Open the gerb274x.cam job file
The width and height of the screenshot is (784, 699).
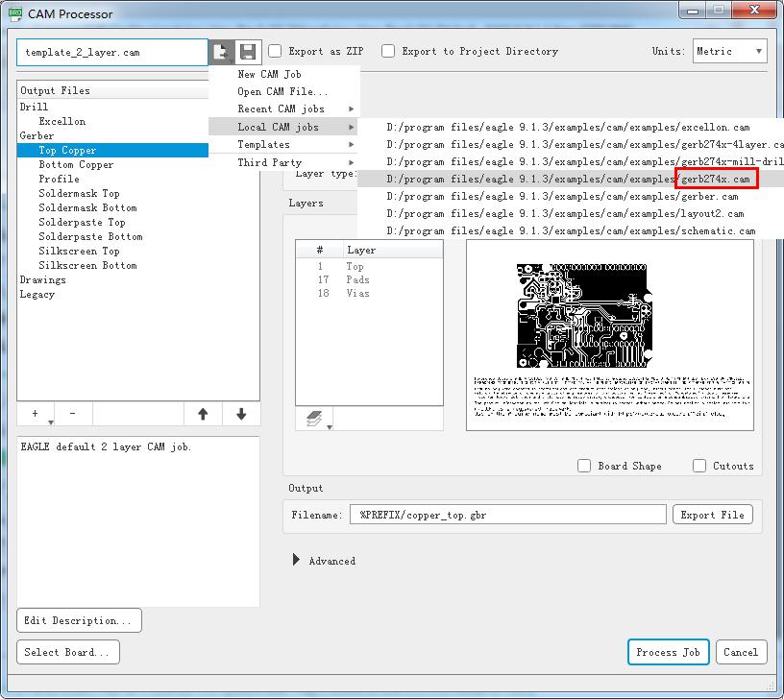click(x=571, y=179)
